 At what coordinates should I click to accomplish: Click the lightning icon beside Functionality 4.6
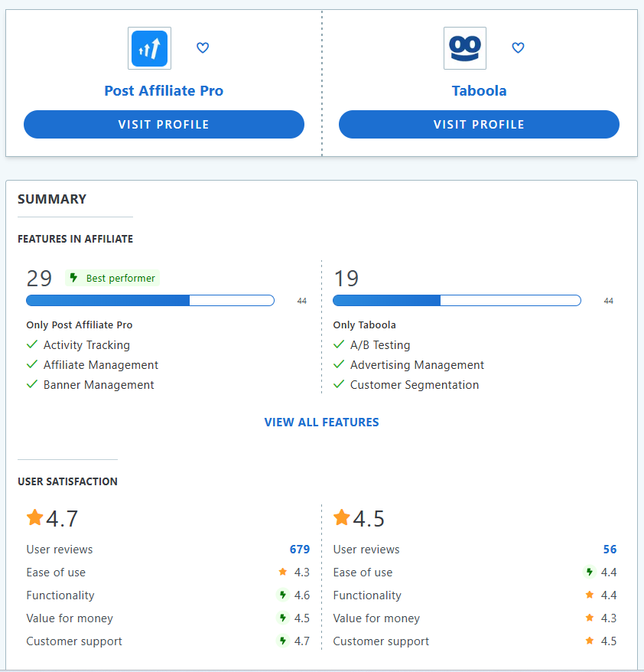[283, 595]
